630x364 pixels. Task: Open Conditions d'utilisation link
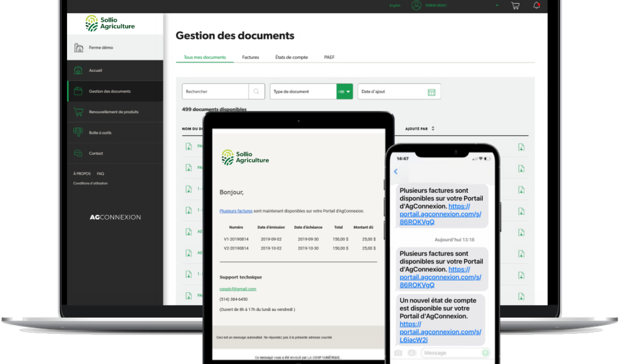pyautogui.click(x=91, y=183)
